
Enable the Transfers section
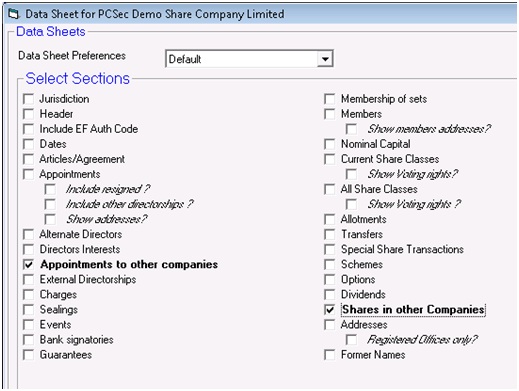(x=330, y=234)
